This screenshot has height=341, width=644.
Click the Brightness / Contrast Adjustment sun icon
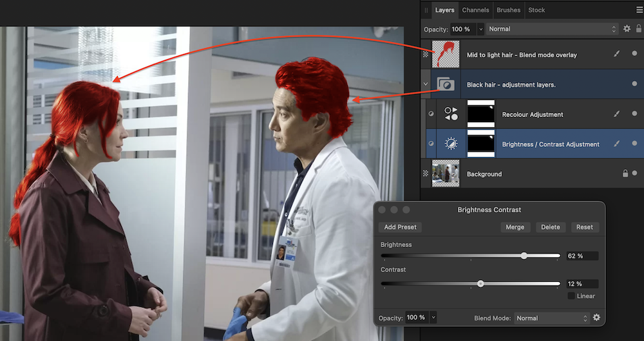click(x=451, y=144)
